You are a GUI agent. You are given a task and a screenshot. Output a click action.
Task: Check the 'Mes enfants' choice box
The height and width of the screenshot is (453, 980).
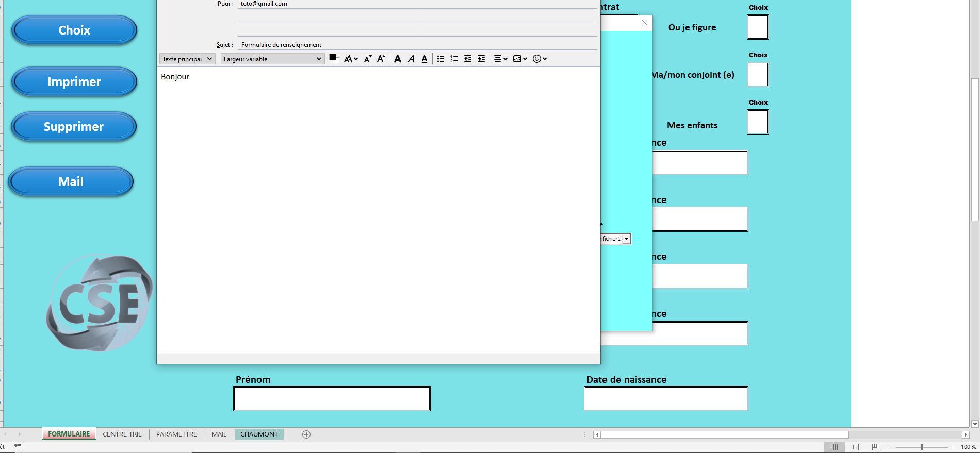coord(758,122)
